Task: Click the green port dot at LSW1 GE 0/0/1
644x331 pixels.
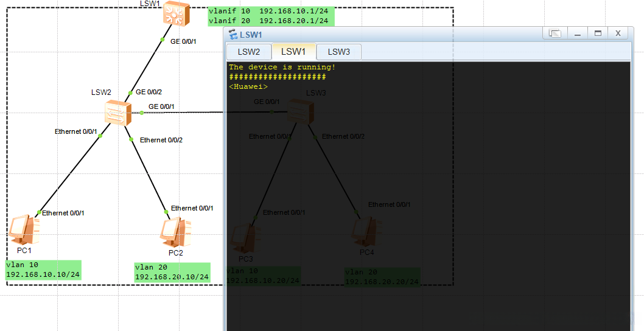Action: pos(163,40)
